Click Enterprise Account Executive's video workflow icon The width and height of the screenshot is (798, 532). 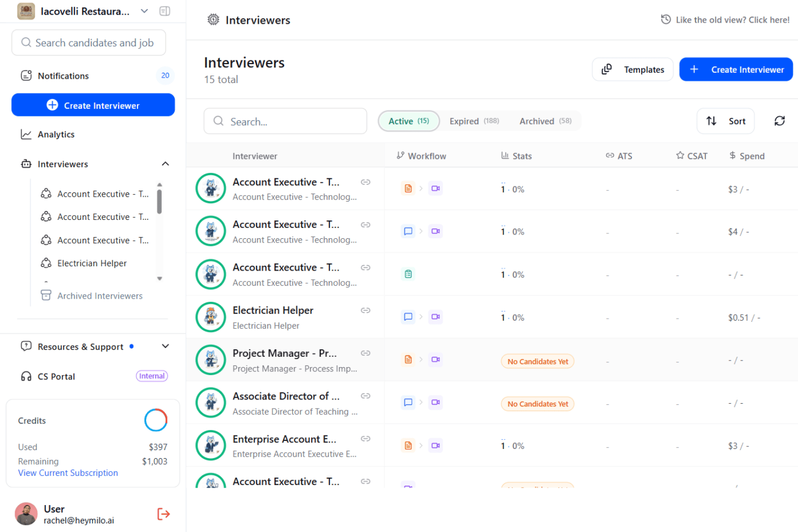[x=436, y=446]
